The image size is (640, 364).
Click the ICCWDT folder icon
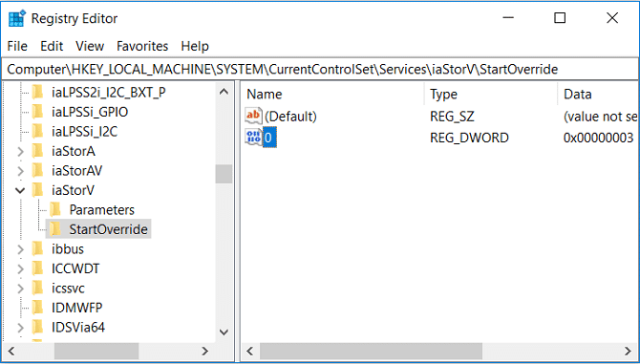tap(37, 268)
